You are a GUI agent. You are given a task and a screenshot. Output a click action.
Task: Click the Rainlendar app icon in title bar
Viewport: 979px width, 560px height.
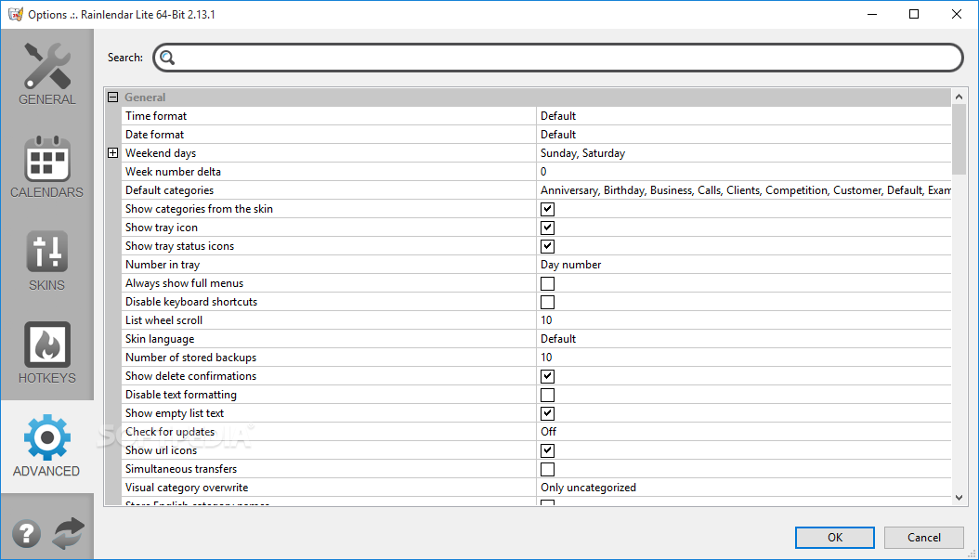[x=16, y=14]
